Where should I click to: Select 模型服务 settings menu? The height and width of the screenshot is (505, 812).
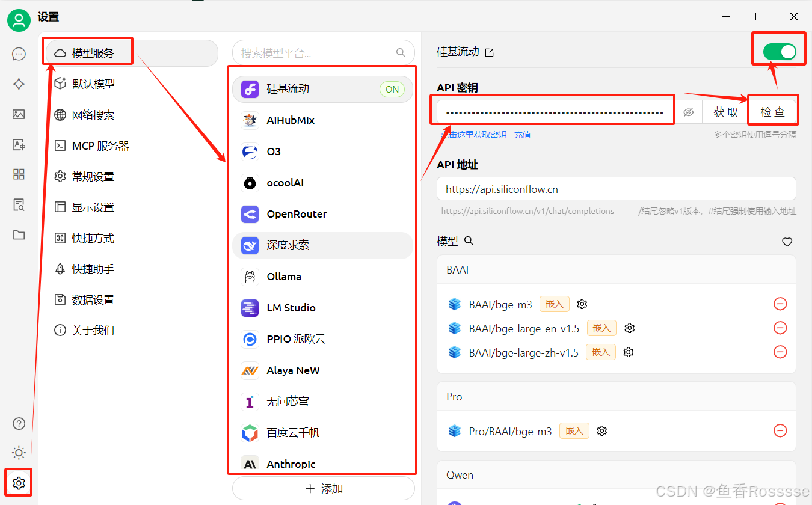tap(131, 53)
